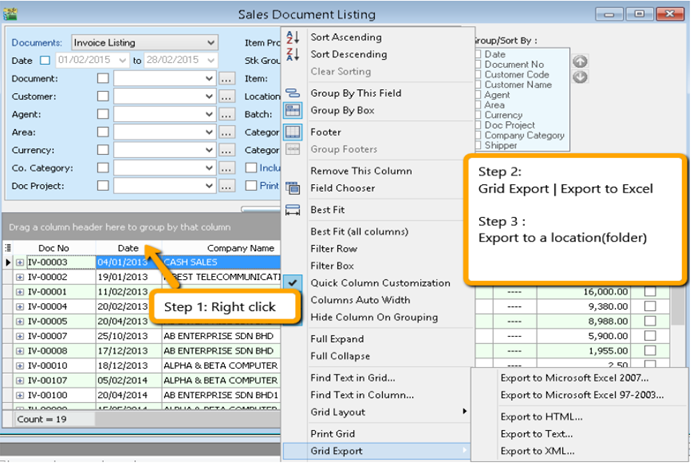This screenshot has width=693, height=464.
Task: Tick the Customer filter checkbox
Action: pyautogui.click(x=103, y=96)
